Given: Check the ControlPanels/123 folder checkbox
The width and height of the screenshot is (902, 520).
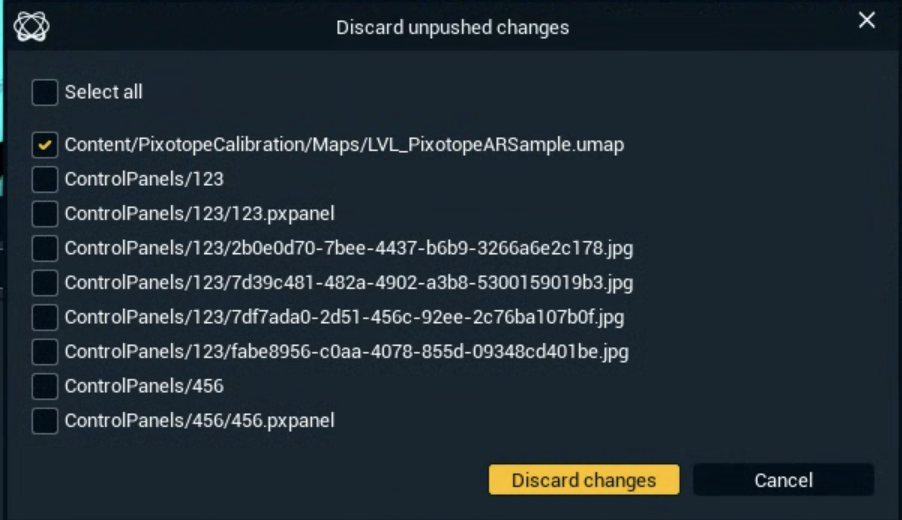Looking at the screenshot, I should point(45,180).
